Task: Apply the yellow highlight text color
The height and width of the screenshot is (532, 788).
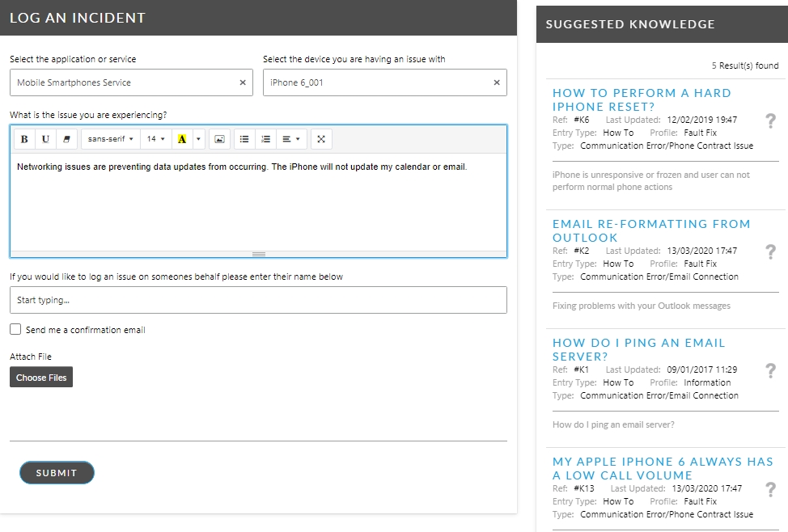Action: [182, 139]
